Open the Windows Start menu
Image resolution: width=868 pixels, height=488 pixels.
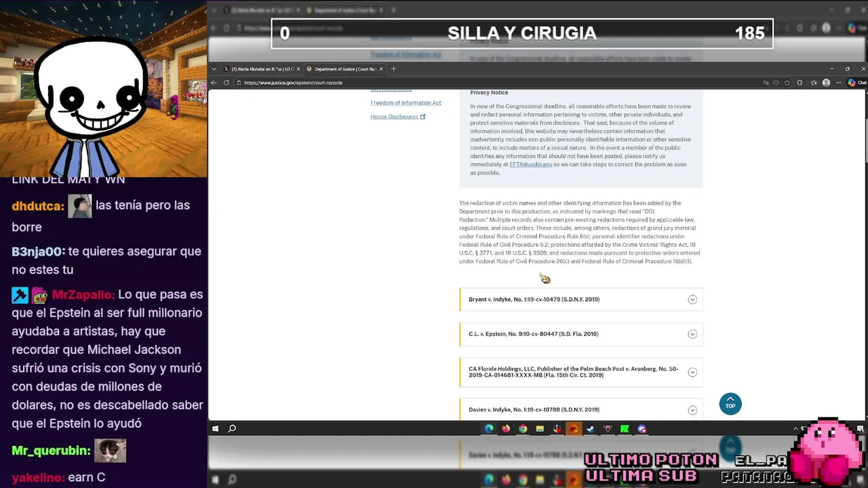tap(216, 428)
